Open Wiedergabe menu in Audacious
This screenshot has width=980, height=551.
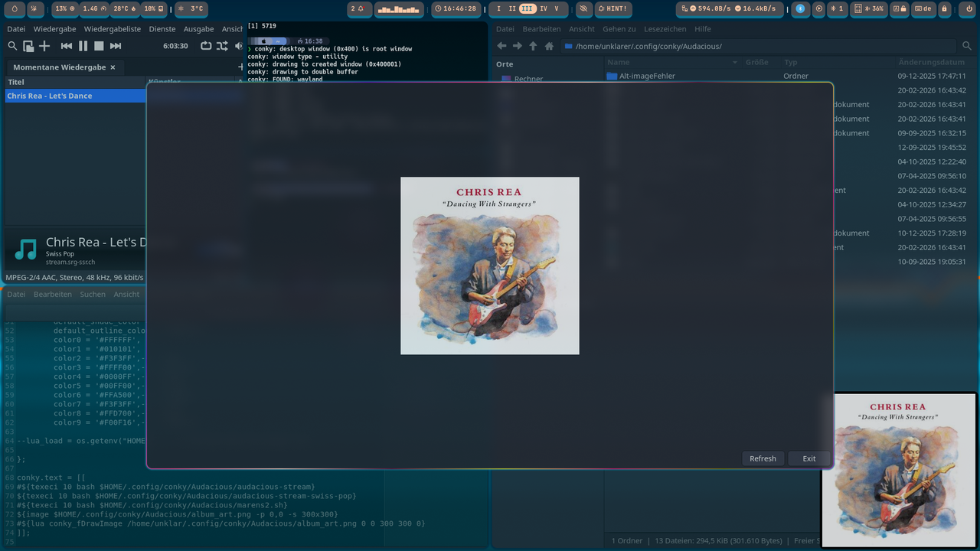click(x=54, y=29)
